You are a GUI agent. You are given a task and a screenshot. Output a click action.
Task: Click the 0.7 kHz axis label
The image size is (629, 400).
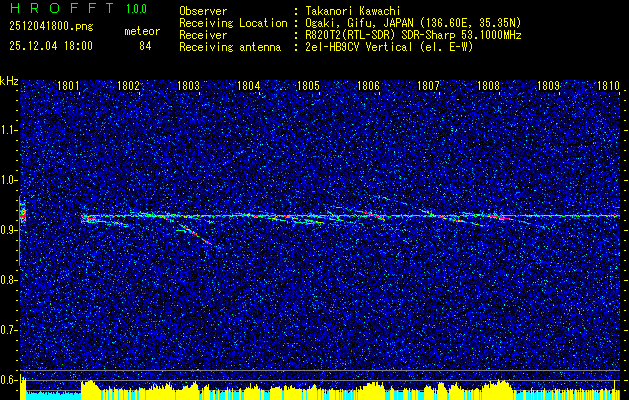click(7, 330)
